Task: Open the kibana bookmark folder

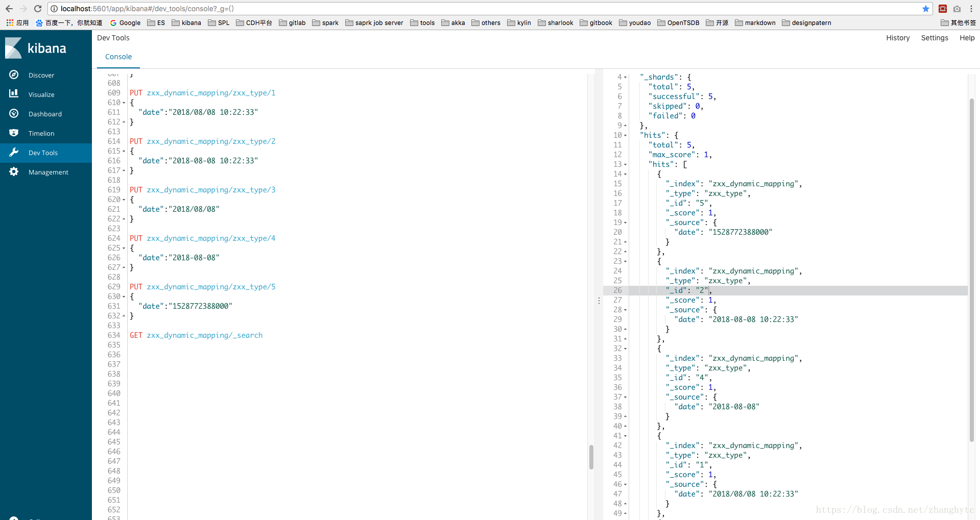Action: (186, 22)
